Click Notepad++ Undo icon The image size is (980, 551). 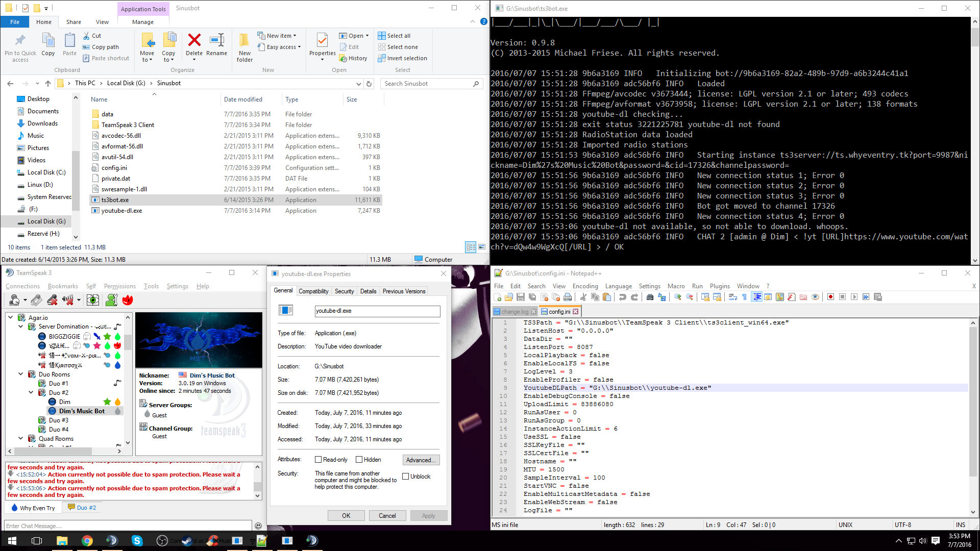(622, 297)
